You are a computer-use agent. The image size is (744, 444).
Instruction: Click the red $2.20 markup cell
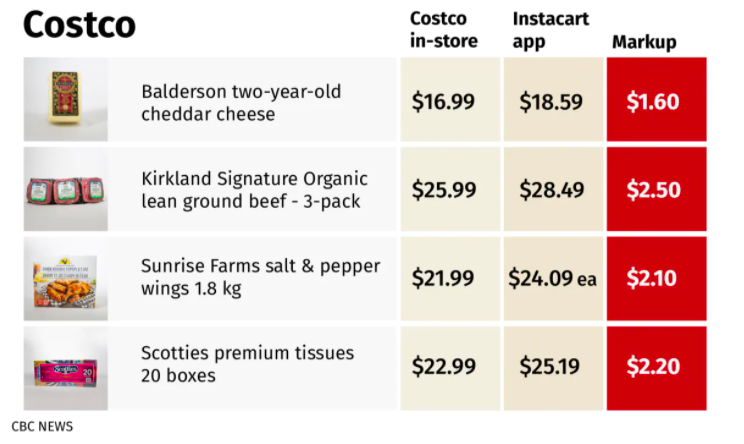[x=653, y=367]
